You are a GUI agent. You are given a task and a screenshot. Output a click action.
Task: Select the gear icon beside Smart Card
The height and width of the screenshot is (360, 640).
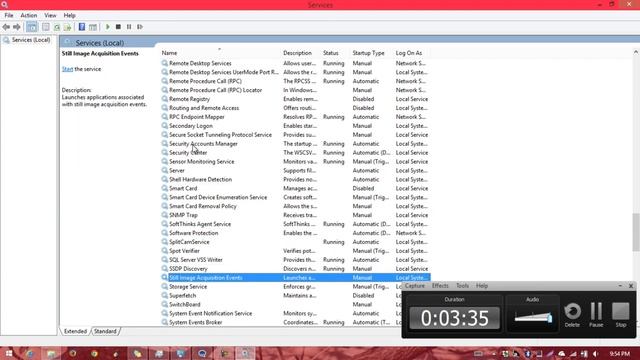click(x=164, y=188)
